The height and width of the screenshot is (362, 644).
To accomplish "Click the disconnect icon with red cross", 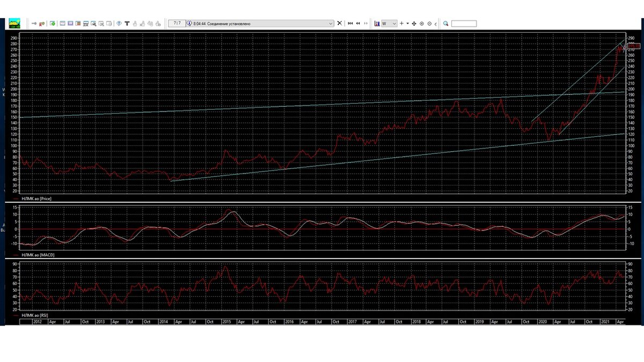I will click(x=41, y=24).
